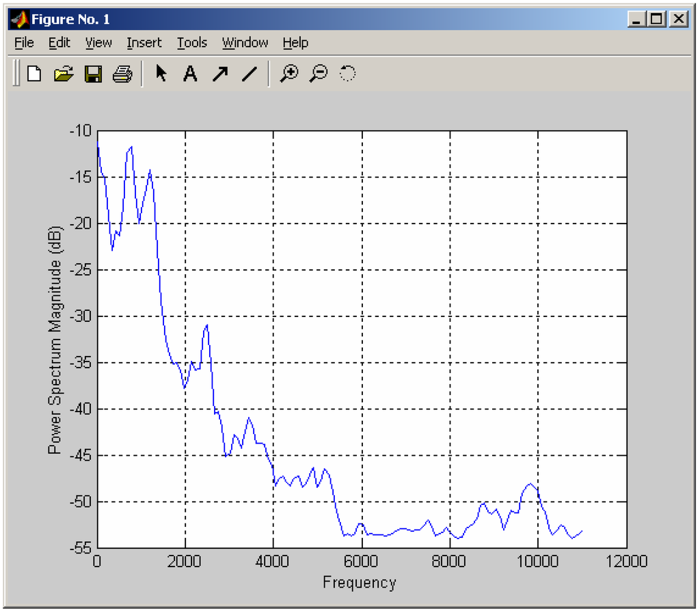The height and width of the screenshot is (613, 700).
Task: Enable the Zoom Out tool
Action: point(319,73)
